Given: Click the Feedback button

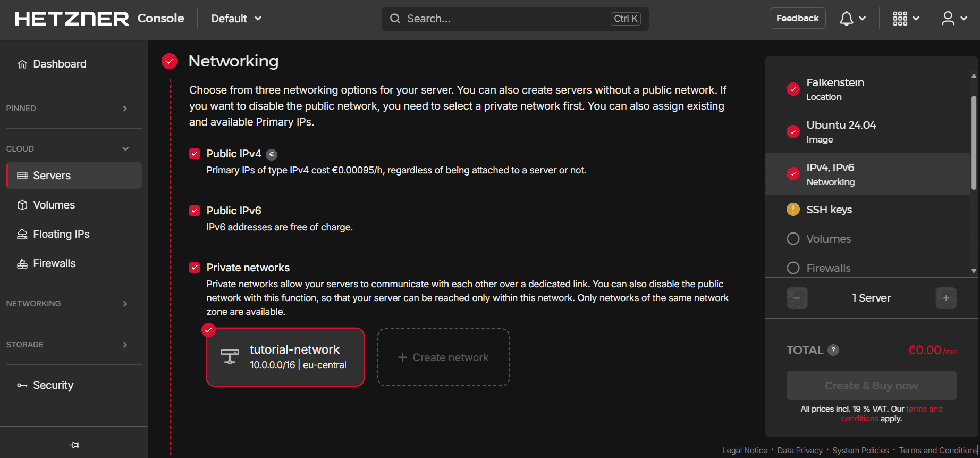Looking at the screenshot, I should [x=797, y=18].
